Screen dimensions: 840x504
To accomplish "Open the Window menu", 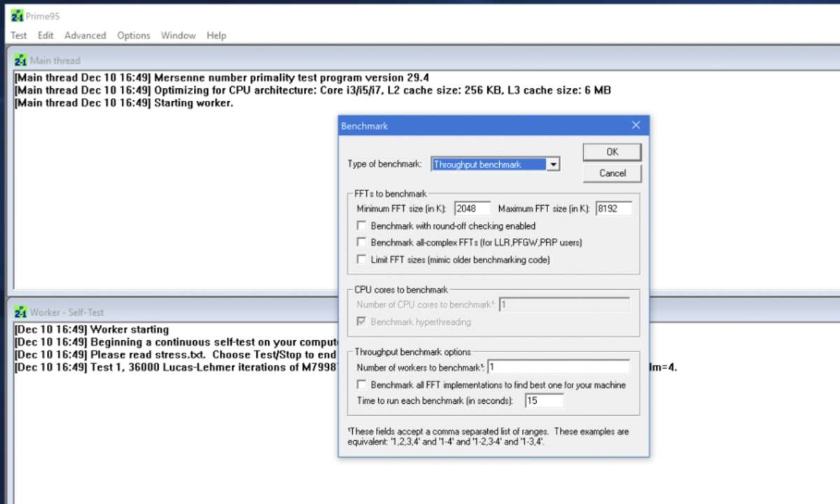I will pos(178,35).
